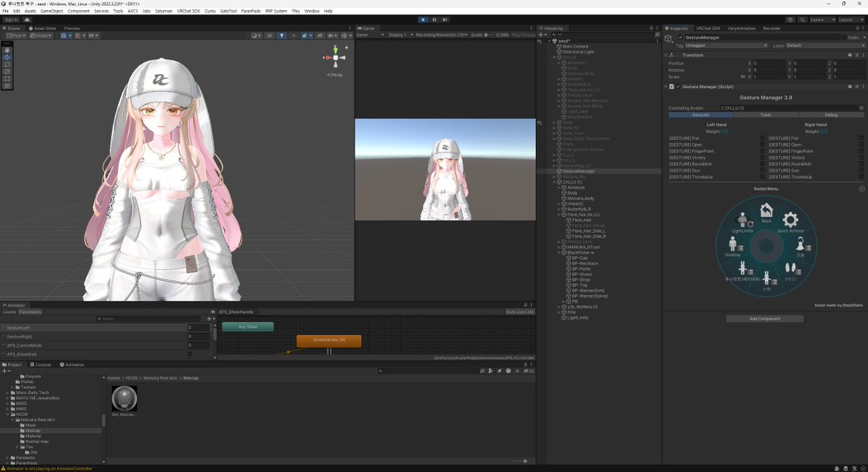
Task: Open Quick Actions in the radial menu
Action: coord(791,223)
